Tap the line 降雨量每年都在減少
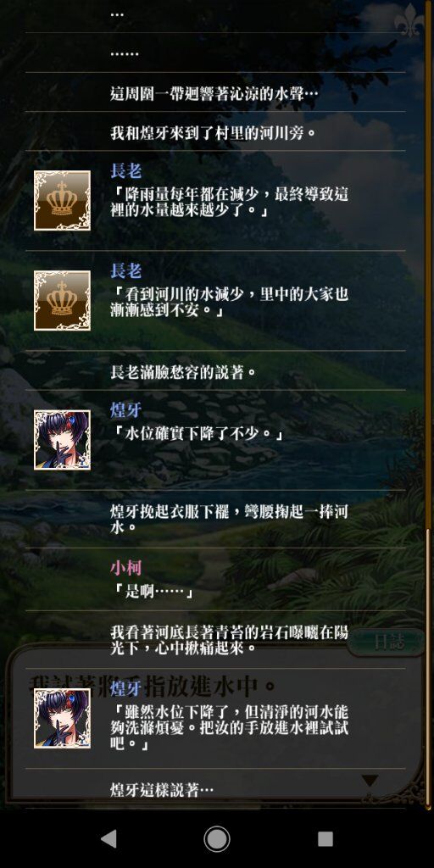The width and height of the screenshot is (434, 868). (x=229, y=203)
